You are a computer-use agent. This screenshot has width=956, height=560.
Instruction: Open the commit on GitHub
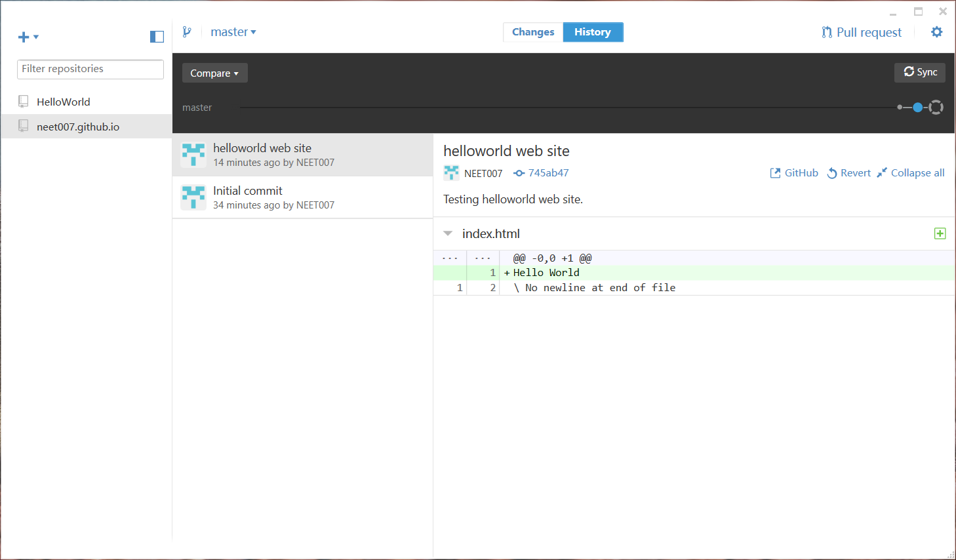794,173
